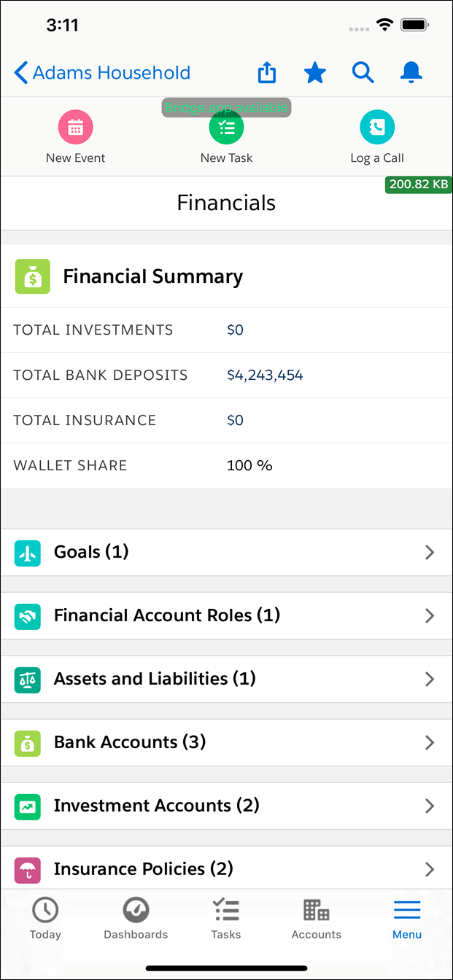
Task: Open Investment Accounts (2) list
Action: point(226,806)
